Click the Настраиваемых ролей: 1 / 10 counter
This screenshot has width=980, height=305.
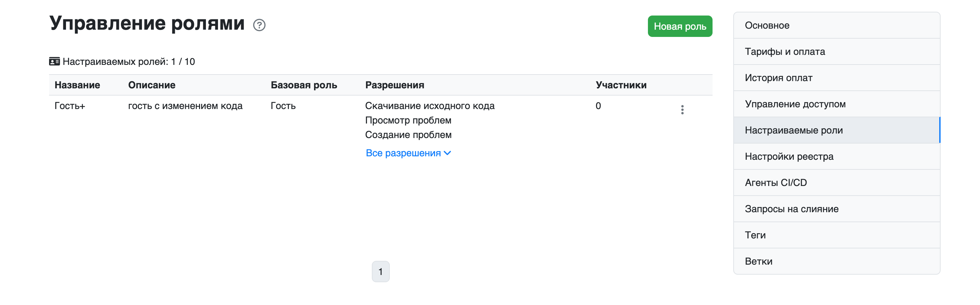point(129,61)
